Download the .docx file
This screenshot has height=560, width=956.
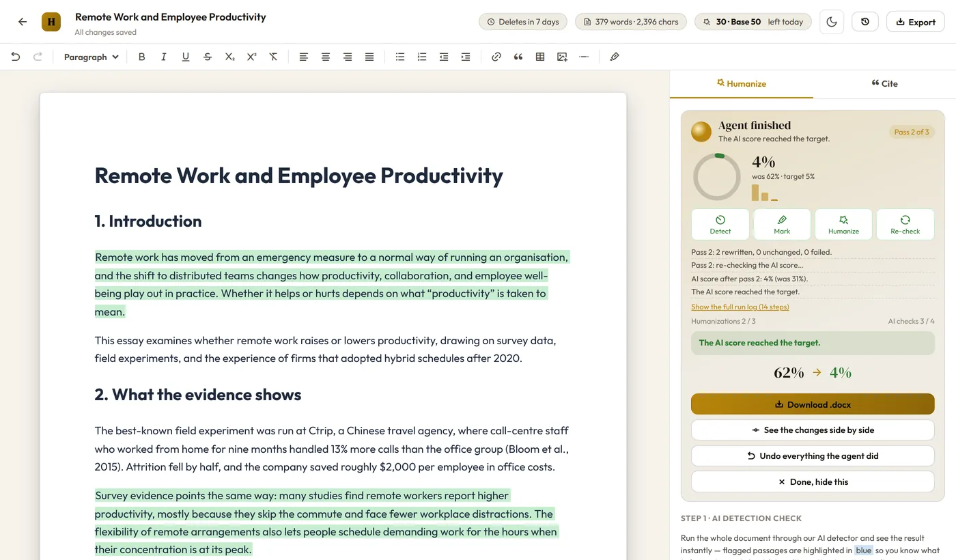[813, 404]
